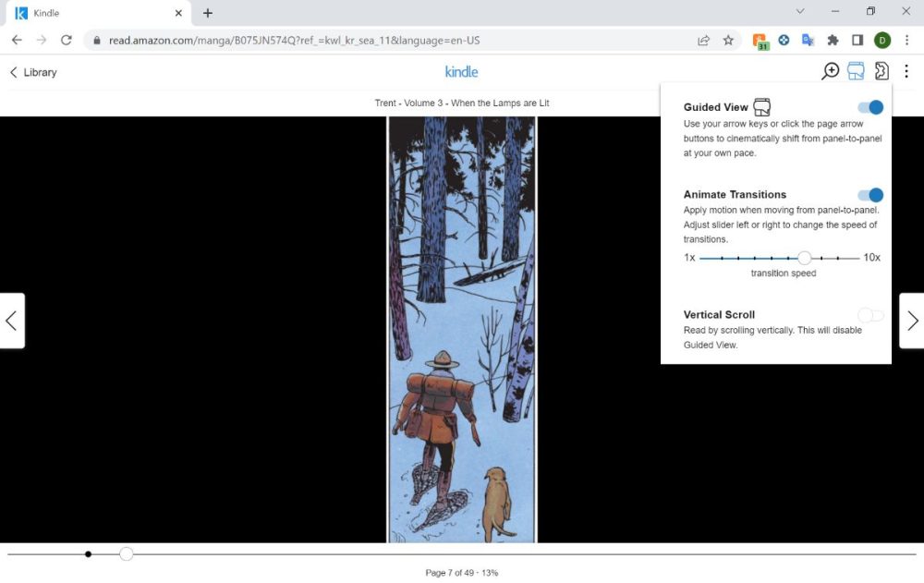Viewport: 924px width, 583px height.
Task: Click the browser back arrow
Action: point(17,40)
